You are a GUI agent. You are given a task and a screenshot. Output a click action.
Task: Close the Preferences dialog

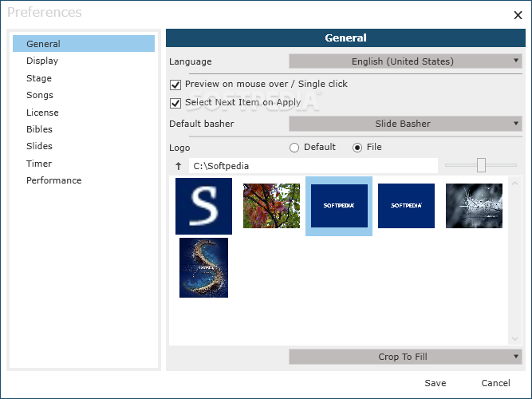click(518, 15)
